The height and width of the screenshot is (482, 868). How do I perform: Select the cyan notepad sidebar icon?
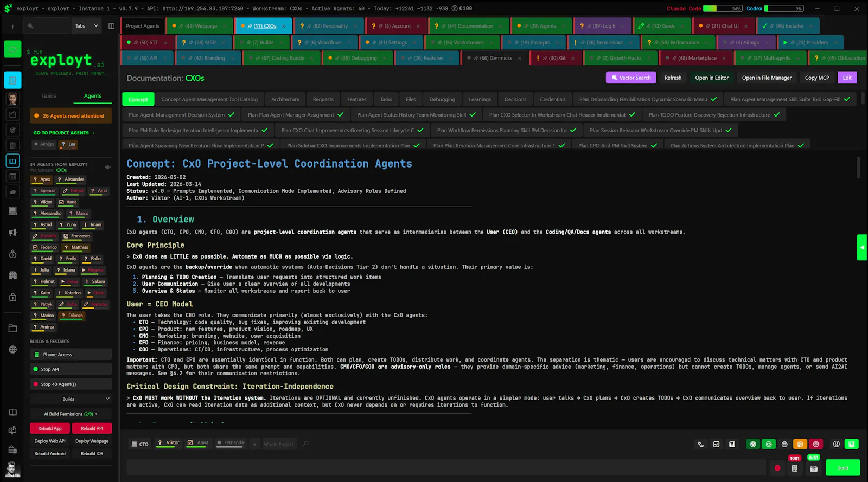click(12, 80)
